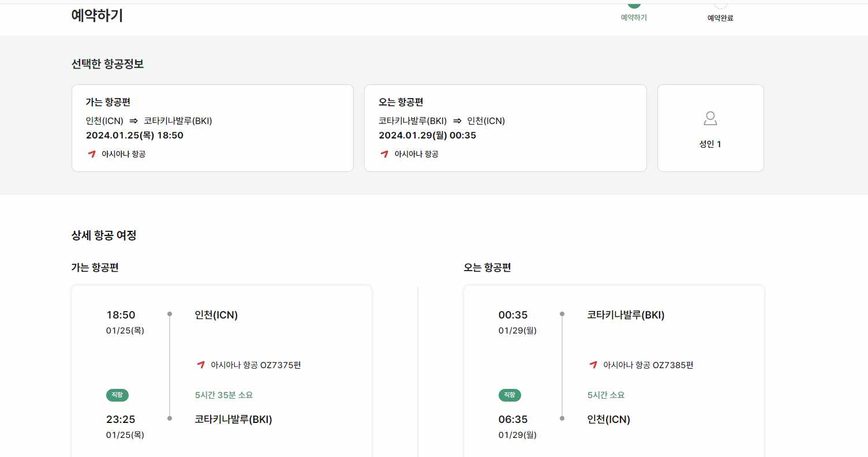Click the Asiana icon beside OZ7385편
This screenshot has height=457, width=868.
click(593, 364)
